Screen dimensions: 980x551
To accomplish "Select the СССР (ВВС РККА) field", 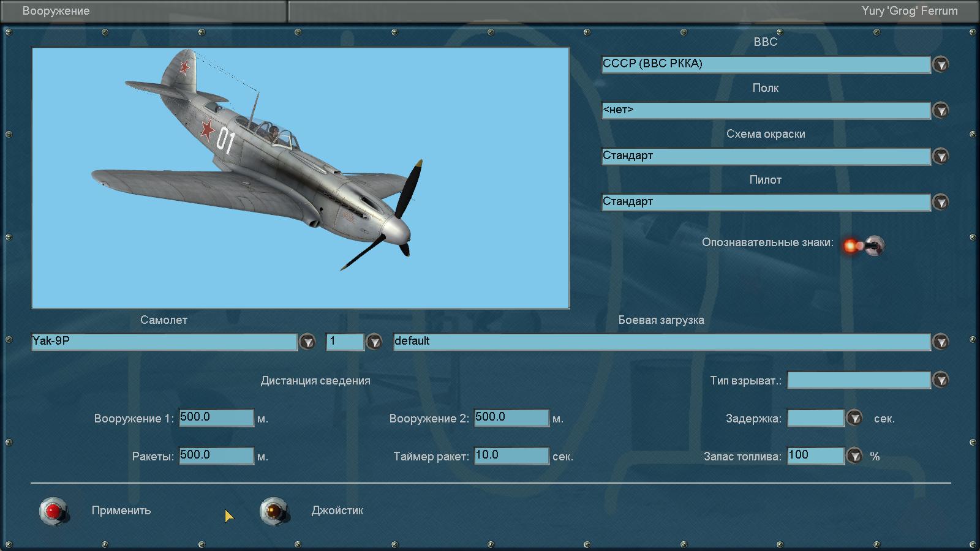I will (x=766, y=64).
